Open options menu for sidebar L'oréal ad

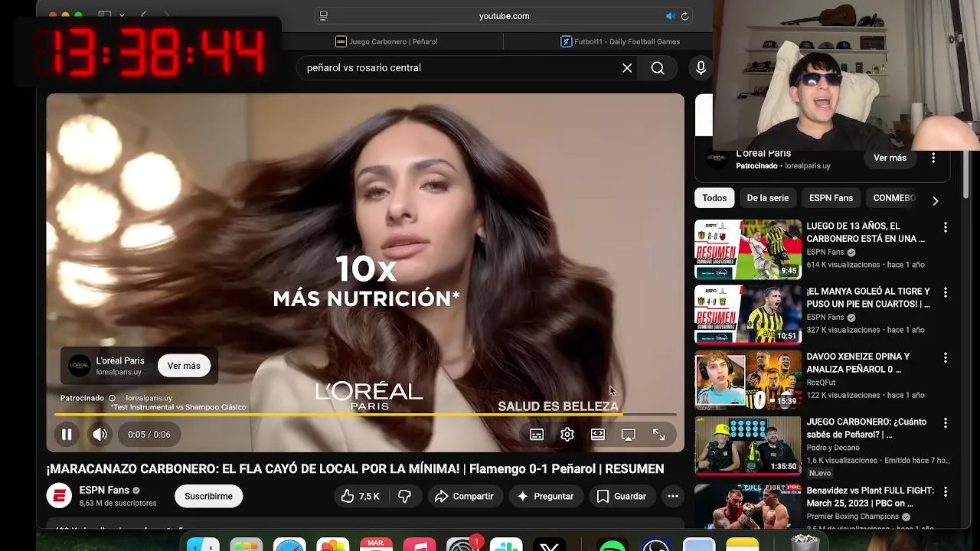[933, 158]
